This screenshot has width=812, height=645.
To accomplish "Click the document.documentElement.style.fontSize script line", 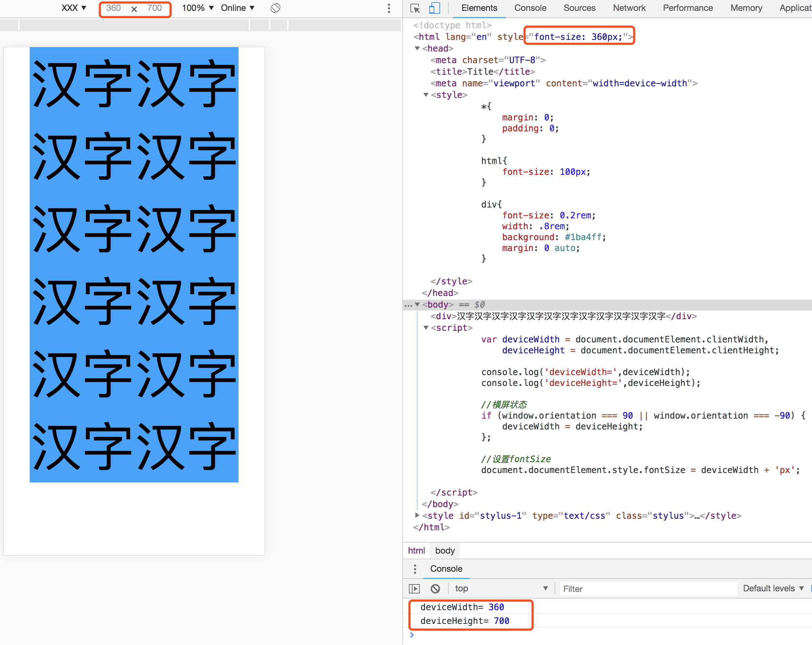I will 640,470.
